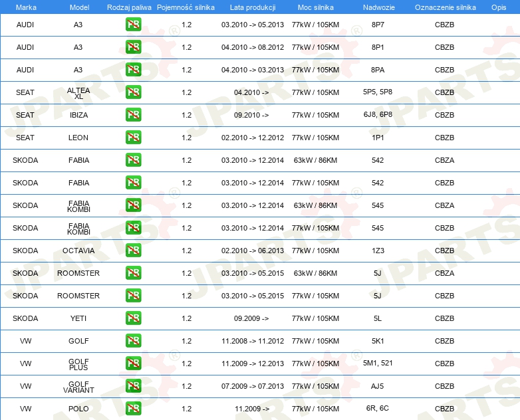This screenshot has width=520, height=420.
Task: Click body code 8PA
Action: click(x=378, y=70)
